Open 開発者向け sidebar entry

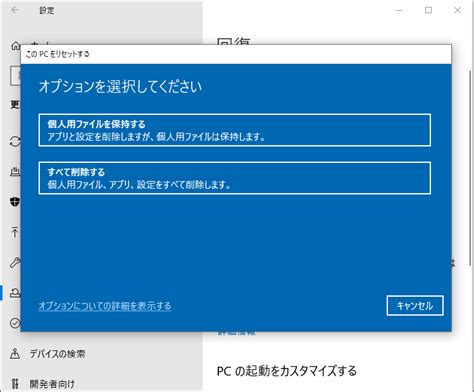52,384
